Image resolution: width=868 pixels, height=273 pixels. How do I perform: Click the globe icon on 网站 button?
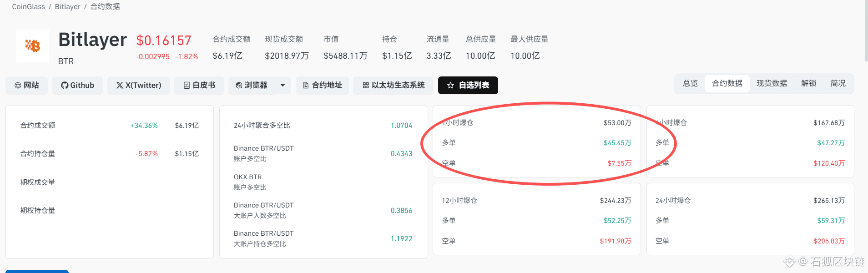18,86
